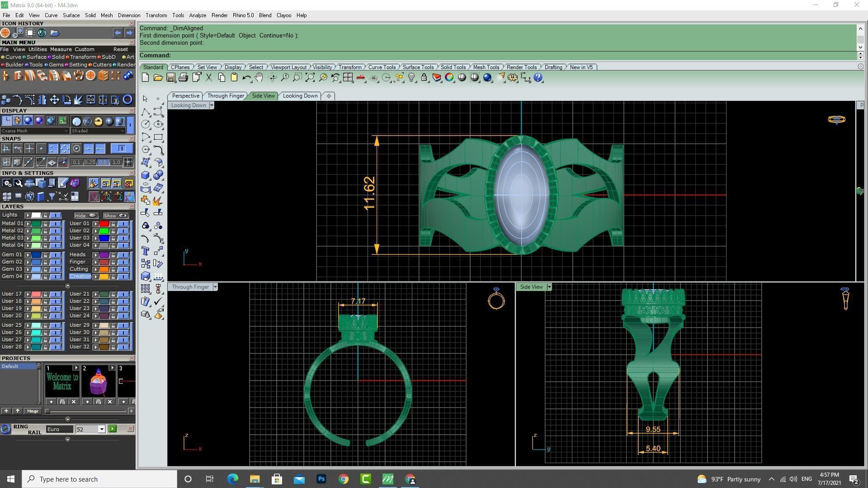
Task: Toggle the 0.5 snap increment
Action: [x=103, y=162]
